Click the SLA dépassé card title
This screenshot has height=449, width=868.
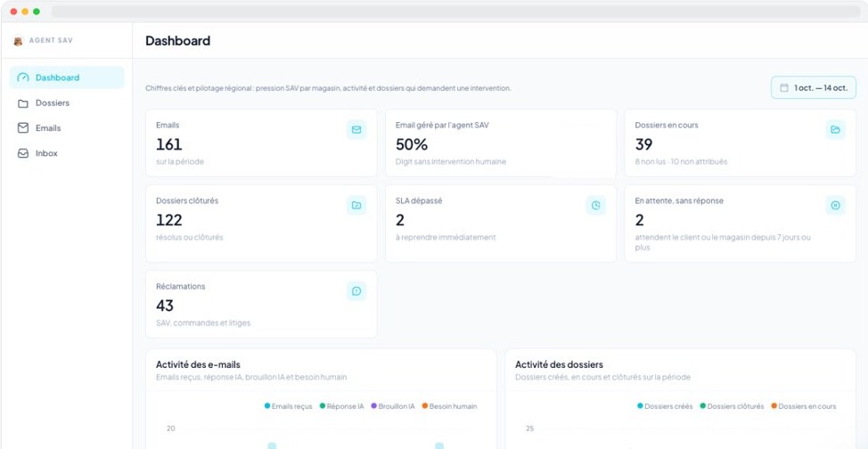[419, 201]
